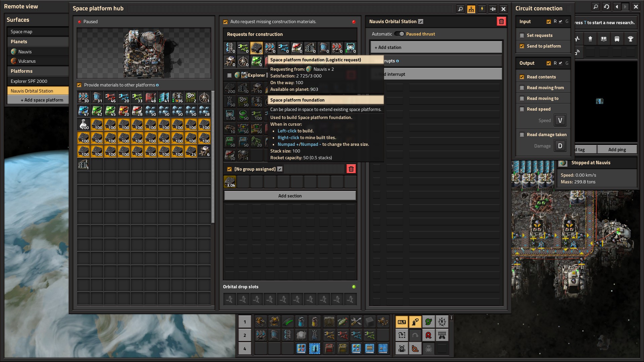644x362 pixels.
Task: Open search in the Space platform hub title bar
Action: click(x=461, y=9)
